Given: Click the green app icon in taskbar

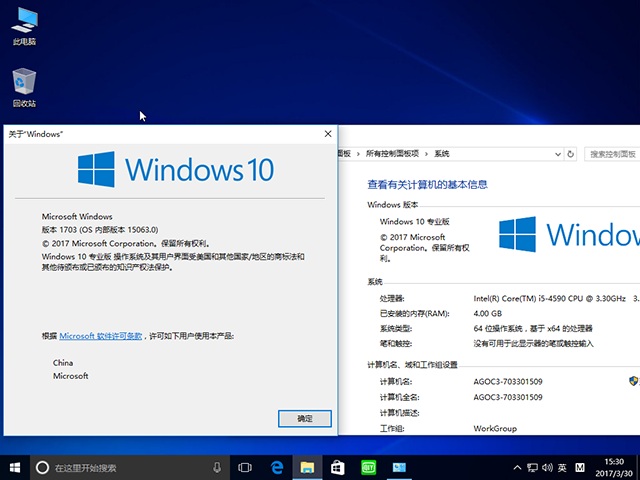Looking at the screenshot, I should (368, 467).
